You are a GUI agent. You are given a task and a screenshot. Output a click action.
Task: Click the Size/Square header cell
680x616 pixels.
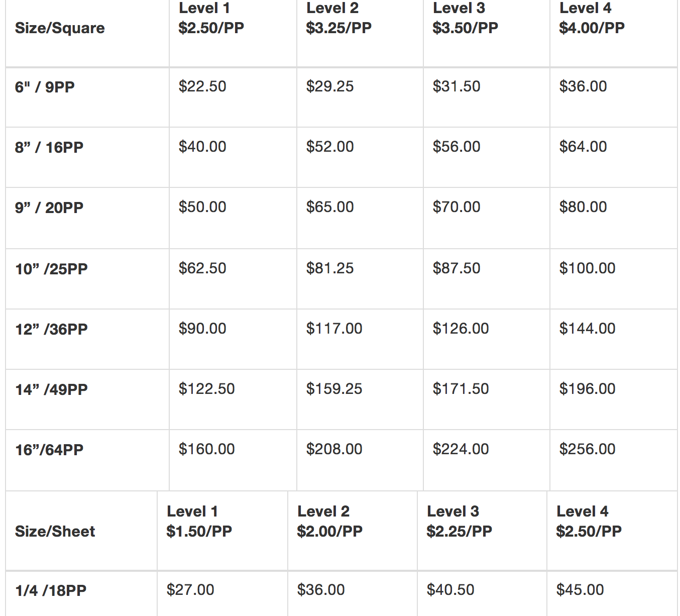[x=60, y=28]
